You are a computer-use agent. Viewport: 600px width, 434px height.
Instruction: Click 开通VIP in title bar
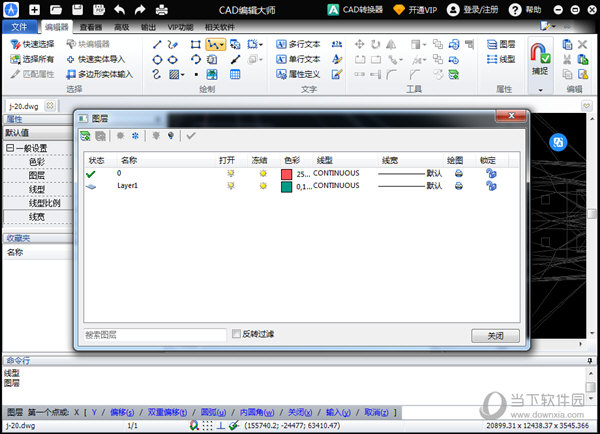point(415,10)
